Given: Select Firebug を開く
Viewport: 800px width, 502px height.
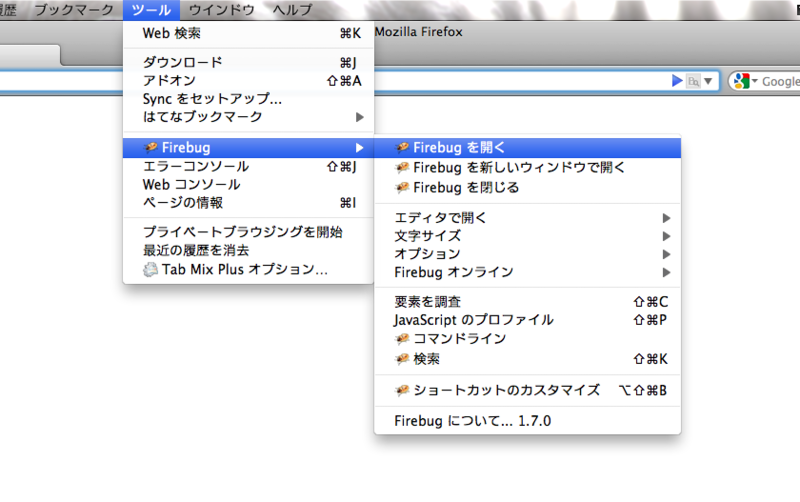Looking at the screenshot, I should click(528, 147).
